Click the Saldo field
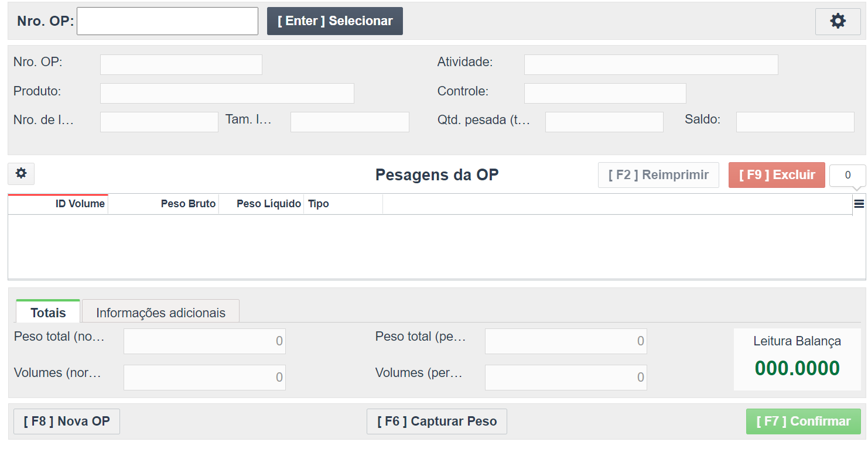 click(795, 122)
